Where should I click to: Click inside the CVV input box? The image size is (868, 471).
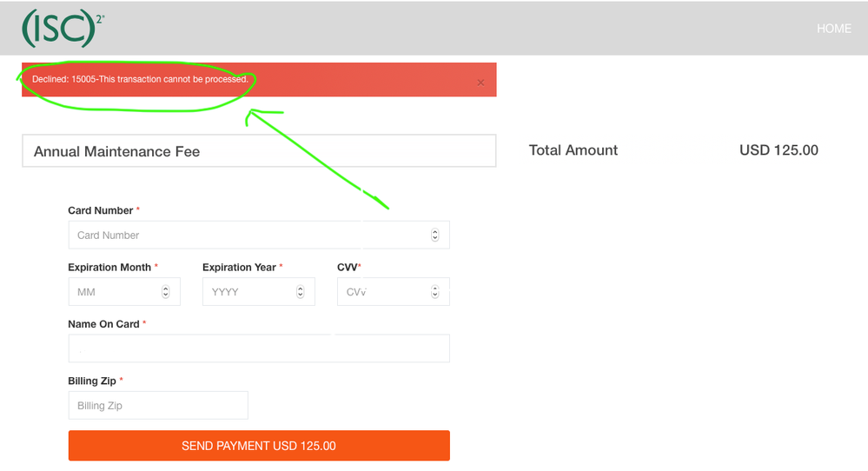pos(381,292)
